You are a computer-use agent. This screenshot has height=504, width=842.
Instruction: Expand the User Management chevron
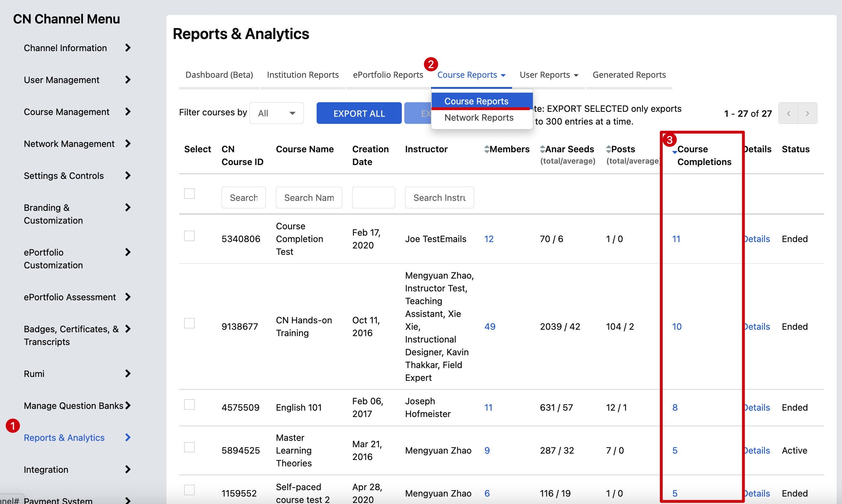coord(128,80)
